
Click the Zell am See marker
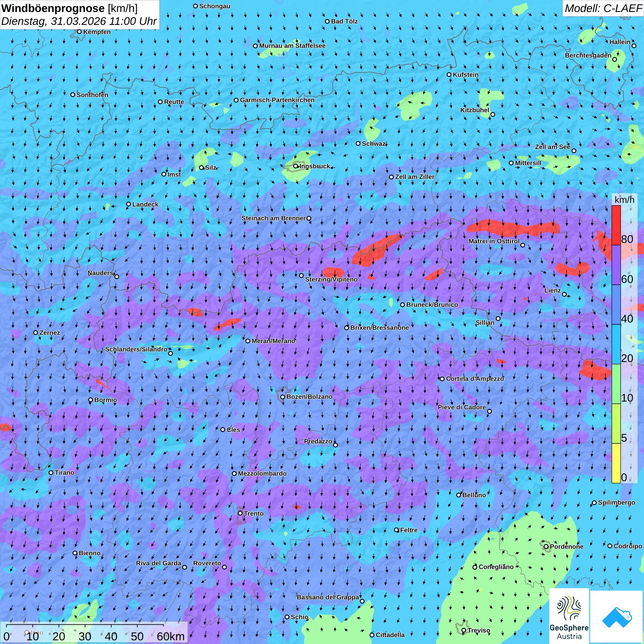click(574, 150)
